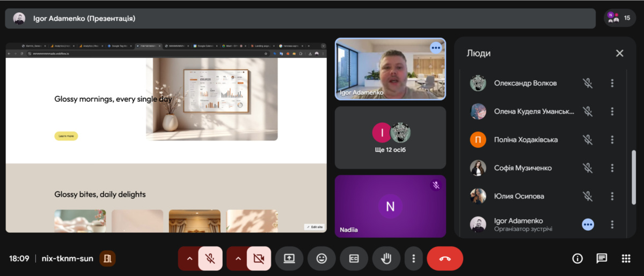The width and height of the screenshot is (644, 276).
Task: Click the present screen button
Action: [289, 258]
